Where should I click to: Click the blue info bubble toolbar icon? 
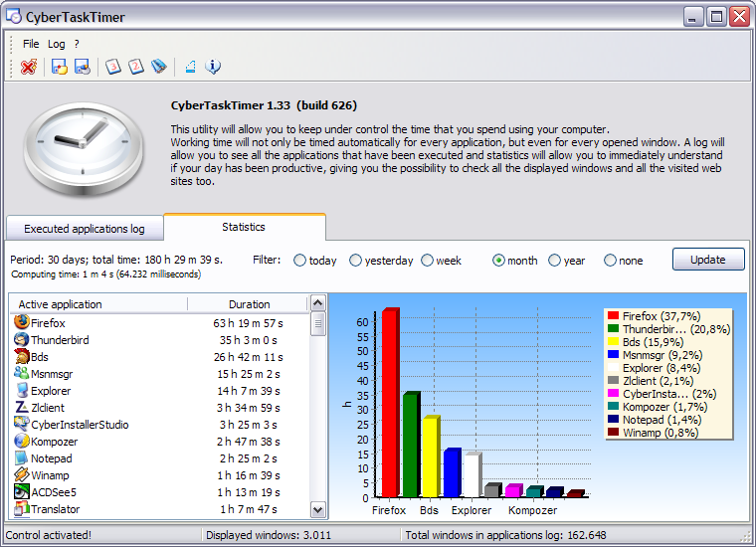(213, 67)
